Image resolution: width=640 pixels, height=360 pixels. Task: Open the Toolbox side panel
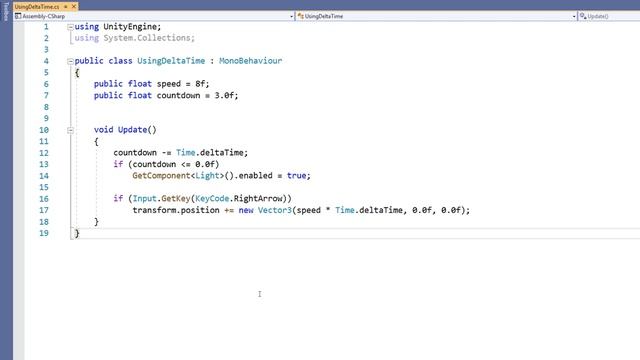6,11
